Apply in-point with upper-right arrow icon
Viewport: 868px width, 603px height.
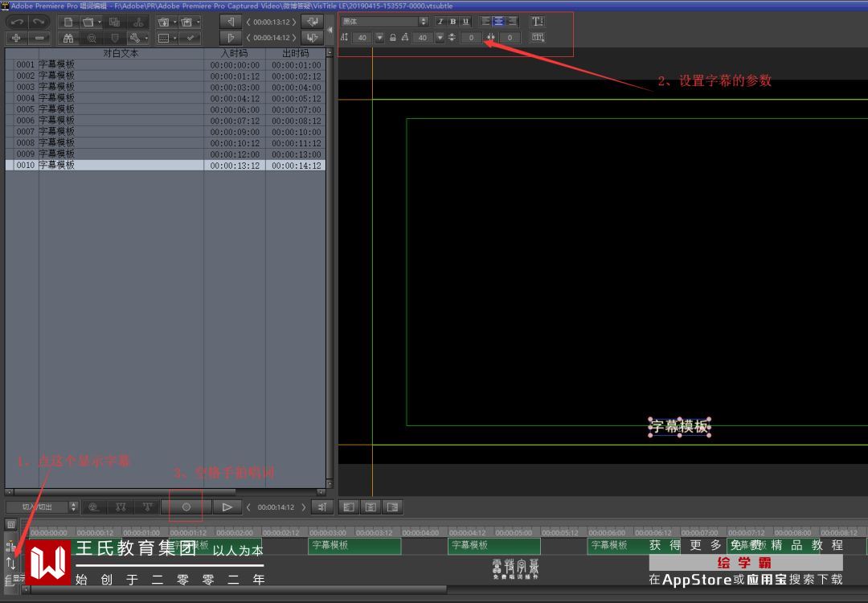312,22
